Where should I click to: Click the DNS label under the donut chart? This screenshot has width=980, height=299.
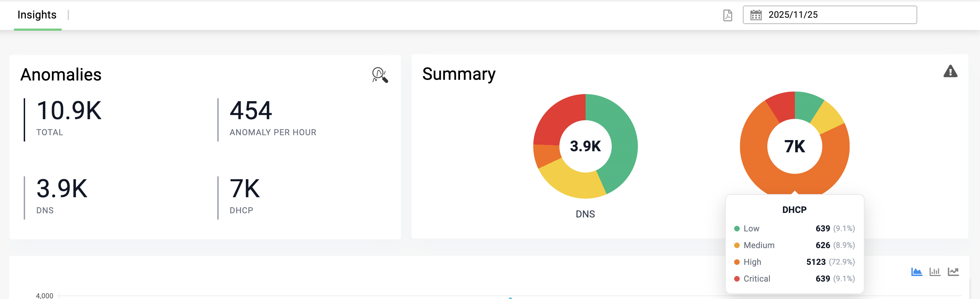pyautogui.click(x=585, y=214)
